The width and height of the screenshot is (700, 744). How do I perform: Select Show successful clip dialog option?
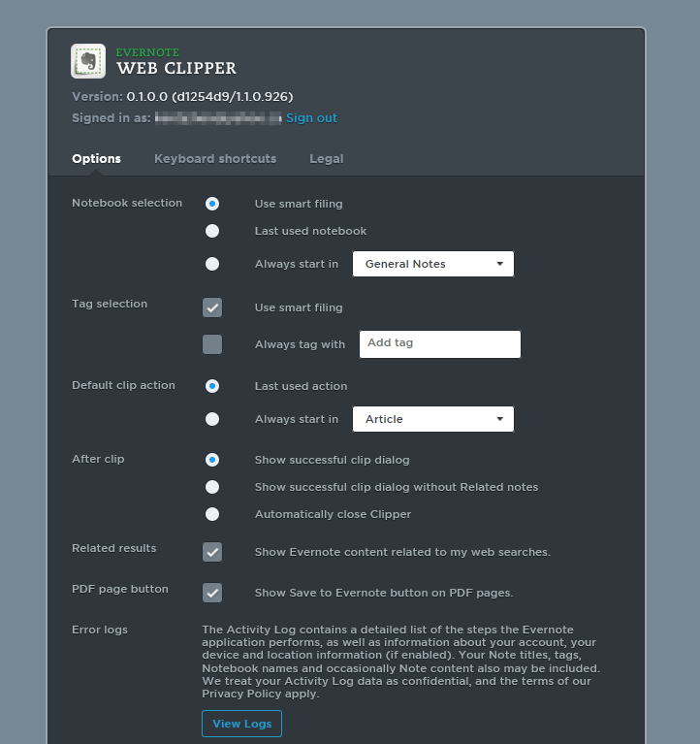click(212, 460)
